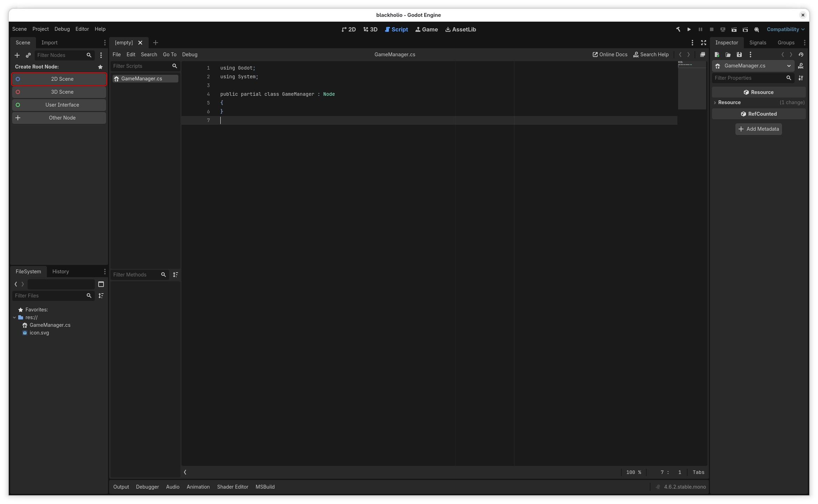
Task: Create a User Interface root node
Action: click(59, 105)
